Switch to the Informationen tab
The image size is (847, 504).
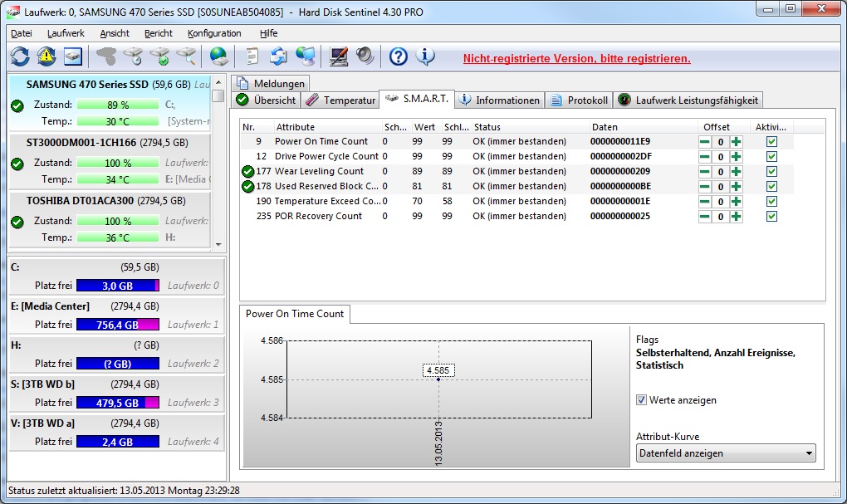pos(499,100)
